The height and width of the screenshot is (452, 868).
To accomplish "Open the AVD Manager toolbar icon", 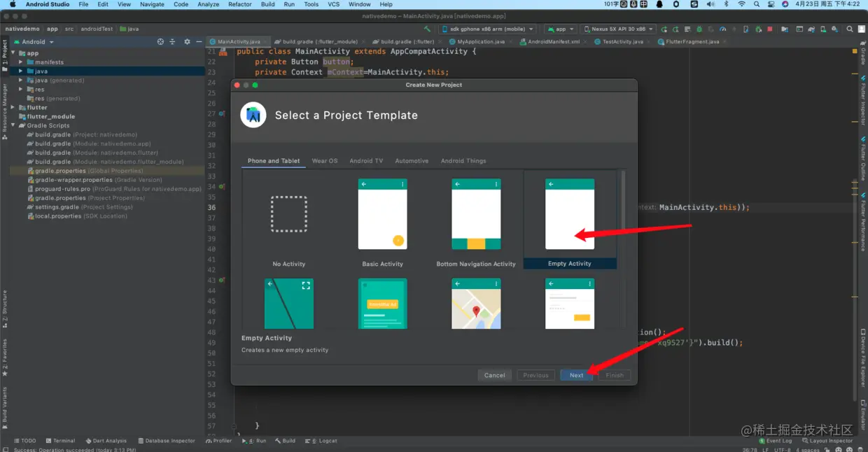I will pos(823,29).
